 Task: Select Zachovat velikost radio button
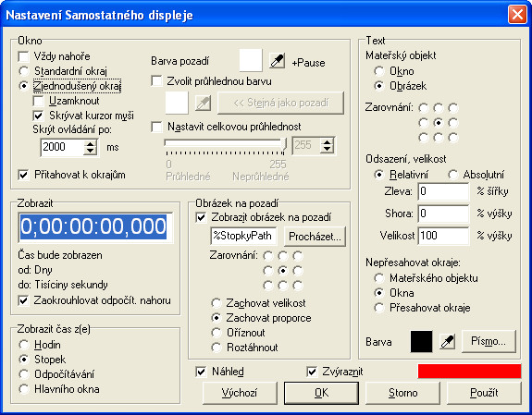pos(216,303)
